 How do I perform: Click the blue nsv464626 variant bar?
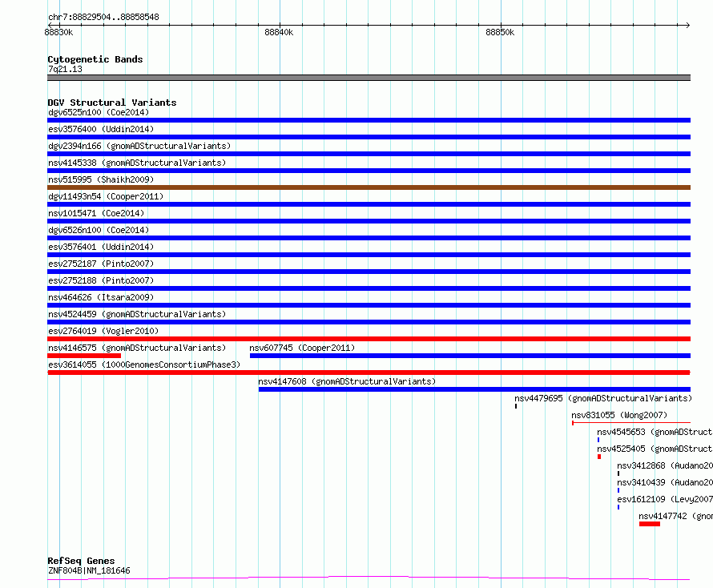(x=369, y=305)
